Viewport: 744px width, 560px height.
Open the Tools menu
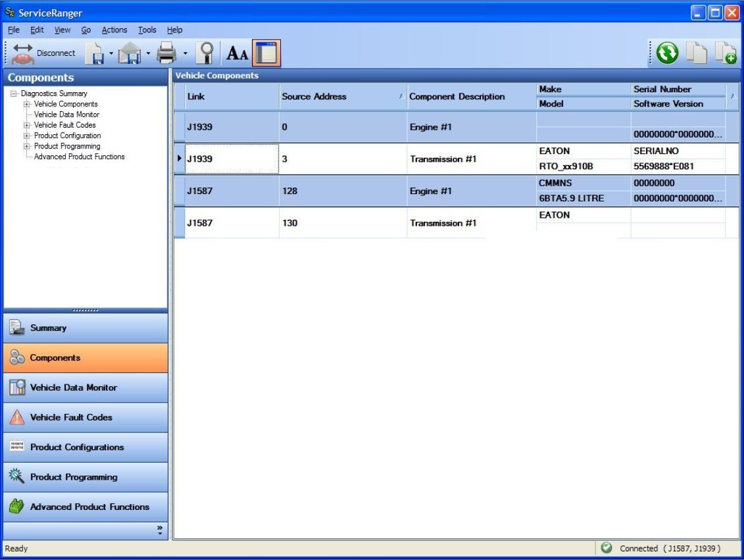[147, 30]
